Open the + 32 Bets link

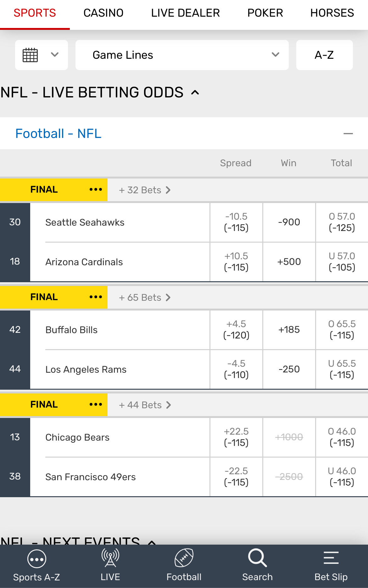coord(145,190)
